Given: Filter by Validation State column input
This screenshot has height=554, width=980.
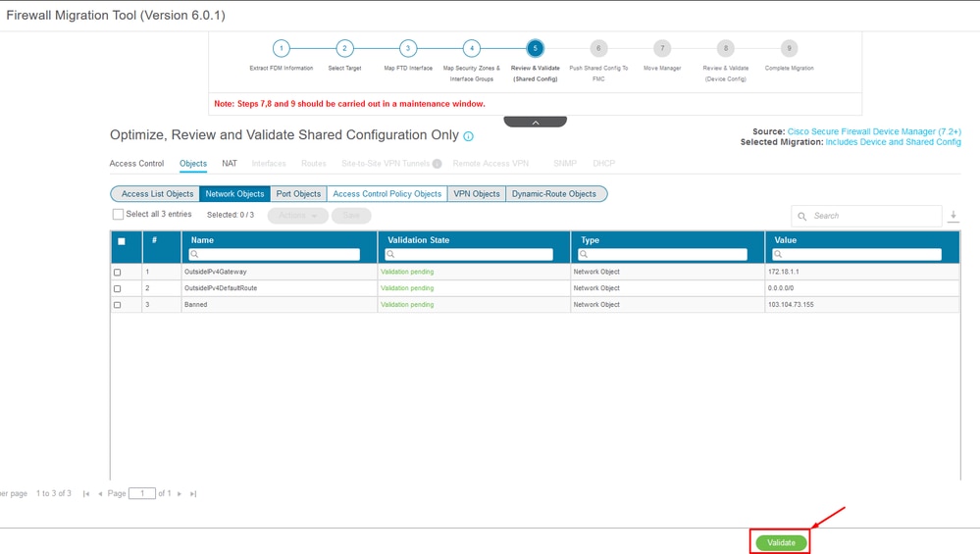Looking at the screenshot, I should tap(469, 254).
